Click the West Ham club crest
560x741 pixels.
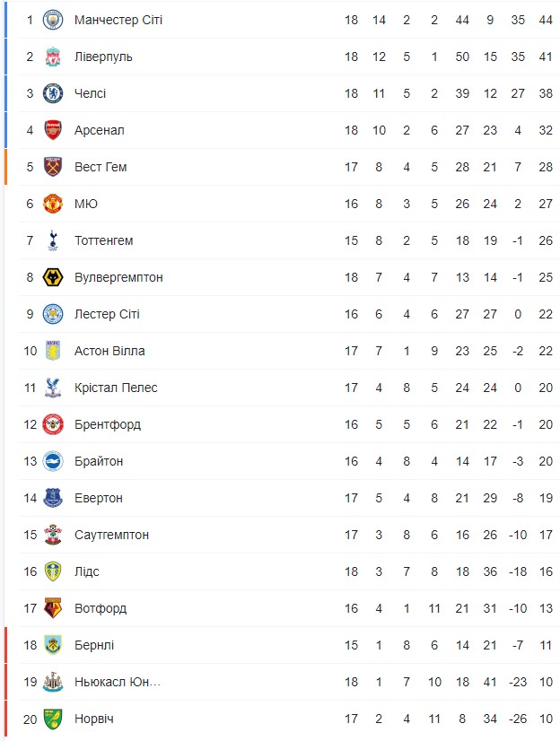pos(52,167)
